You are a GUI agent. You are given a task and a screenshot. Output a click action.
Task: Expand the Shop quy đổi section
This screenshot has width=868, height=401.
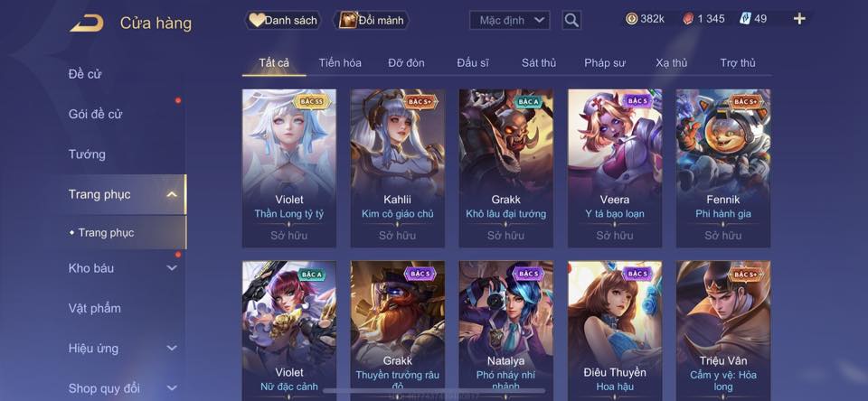[x=172, y=388]
